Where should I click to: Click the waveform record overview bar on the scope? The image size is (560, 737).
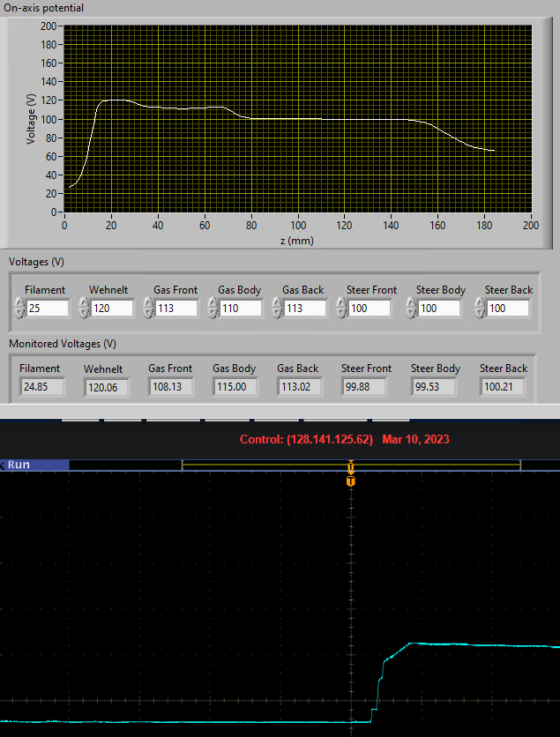point(351,465)
